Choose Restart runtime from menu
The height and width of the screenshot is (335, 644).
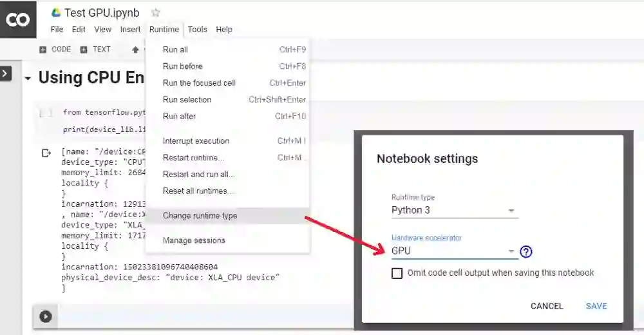point(193,158)
